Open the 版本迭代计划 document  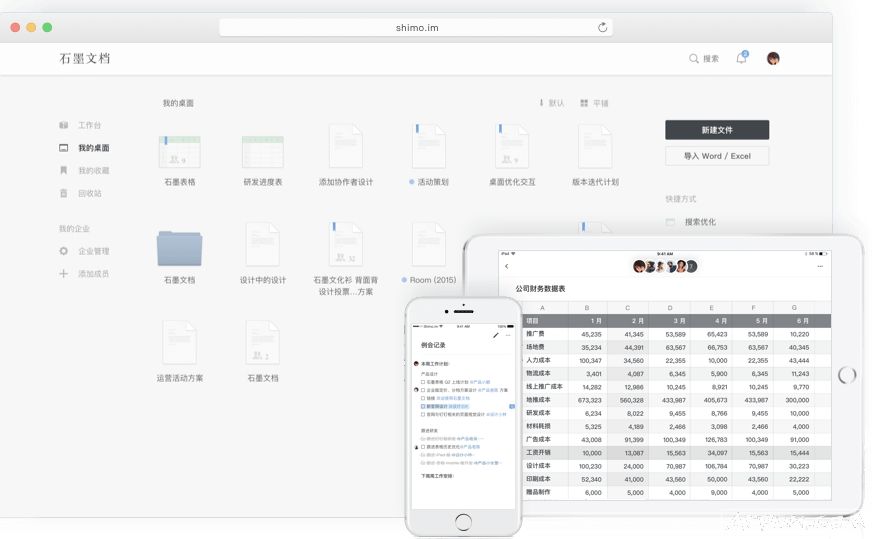point(595,156)
